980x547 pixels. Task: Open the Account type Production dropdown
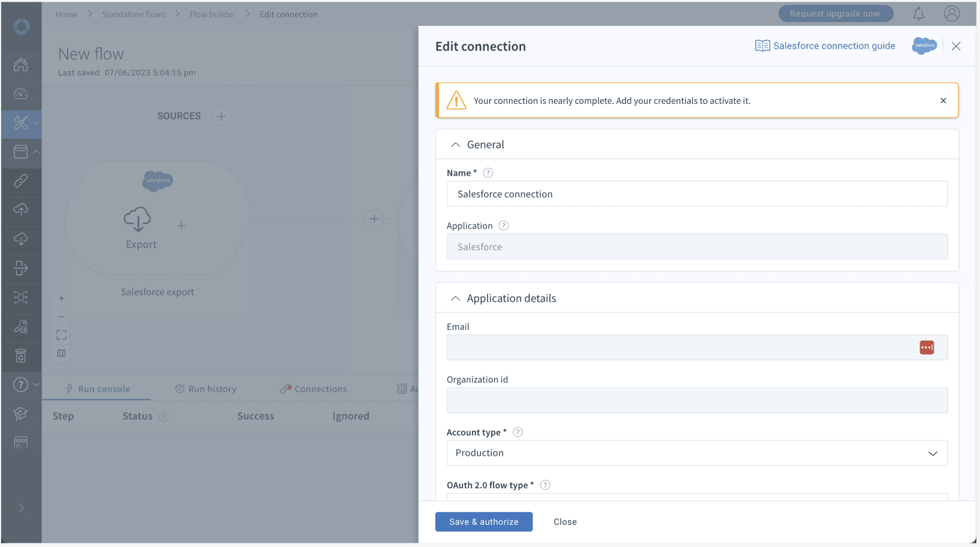(697, 453)
